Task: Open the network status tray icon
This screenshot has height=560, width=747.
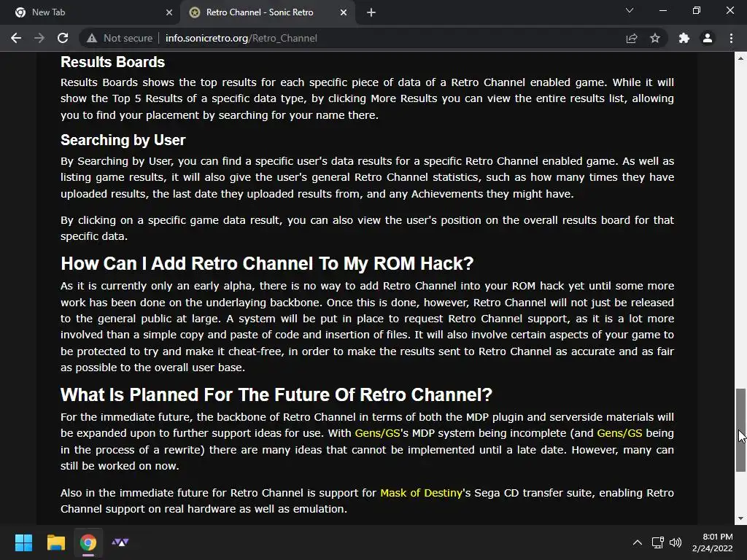Action: coord(658,542)
